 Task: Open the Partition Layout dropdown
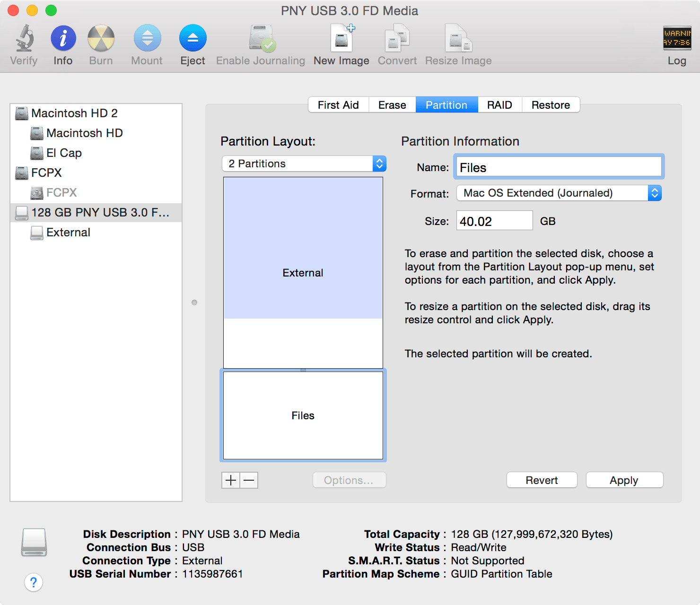tap(304, 164)
